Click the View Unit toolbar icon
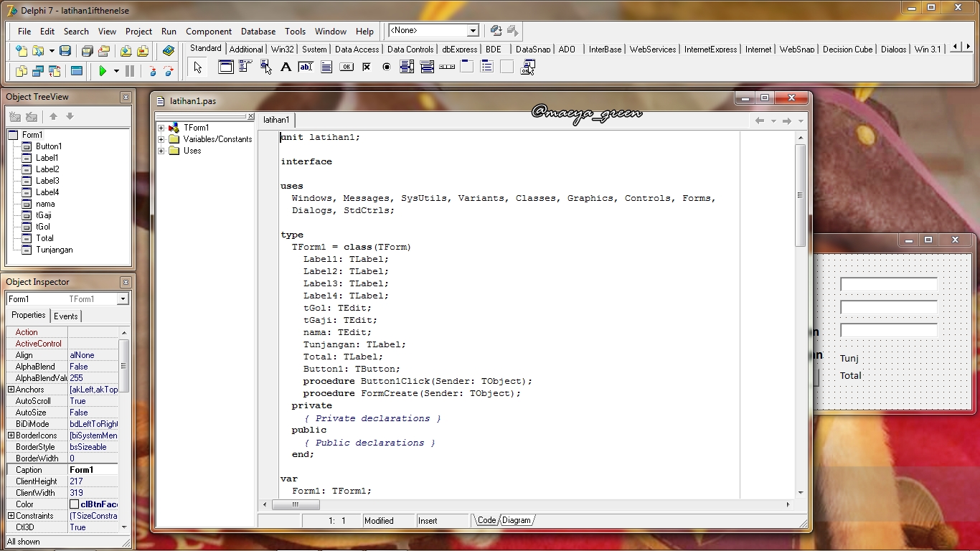980x551 pixels. 22,71
